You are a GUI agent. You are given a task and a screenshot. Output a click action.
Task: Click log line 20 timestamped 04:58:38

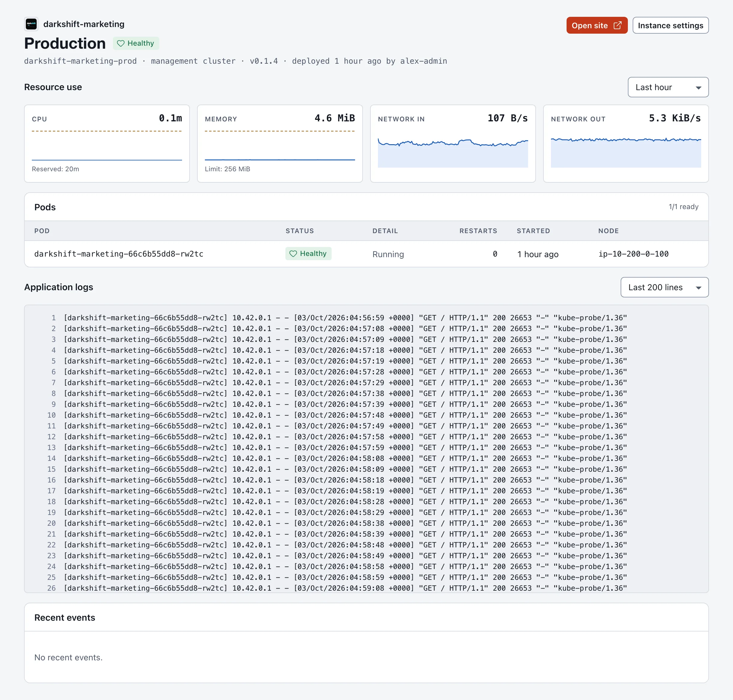(x=345, y=524)
